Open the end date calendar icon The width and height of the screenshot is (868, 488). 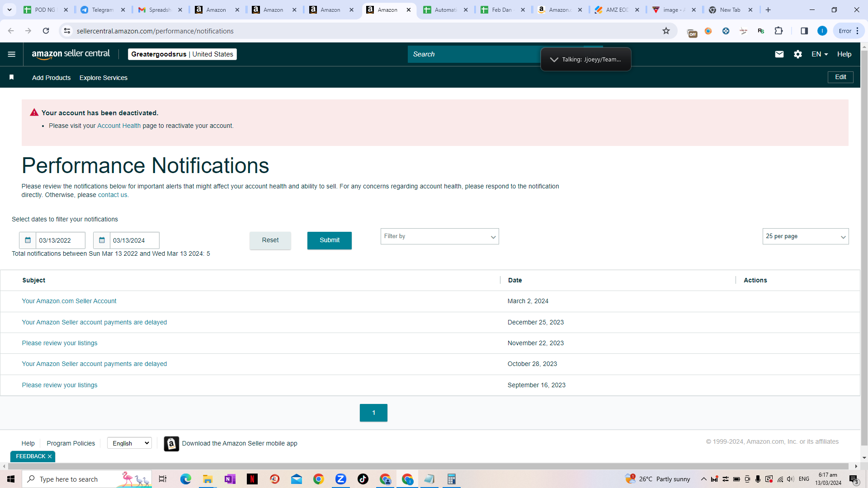(102, 240)
